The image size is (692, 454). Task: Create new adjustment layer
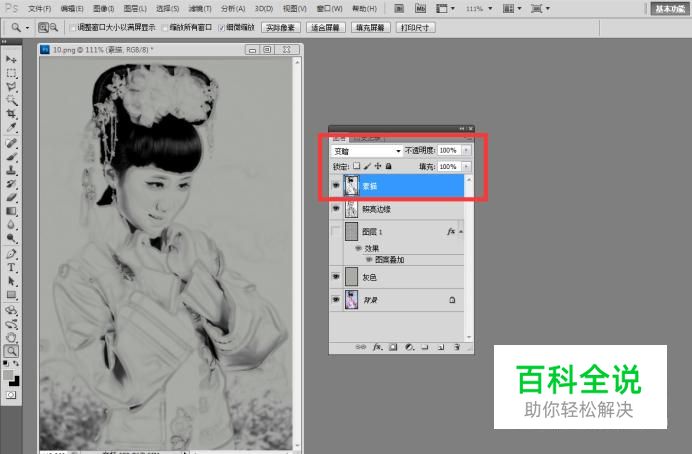409,347
